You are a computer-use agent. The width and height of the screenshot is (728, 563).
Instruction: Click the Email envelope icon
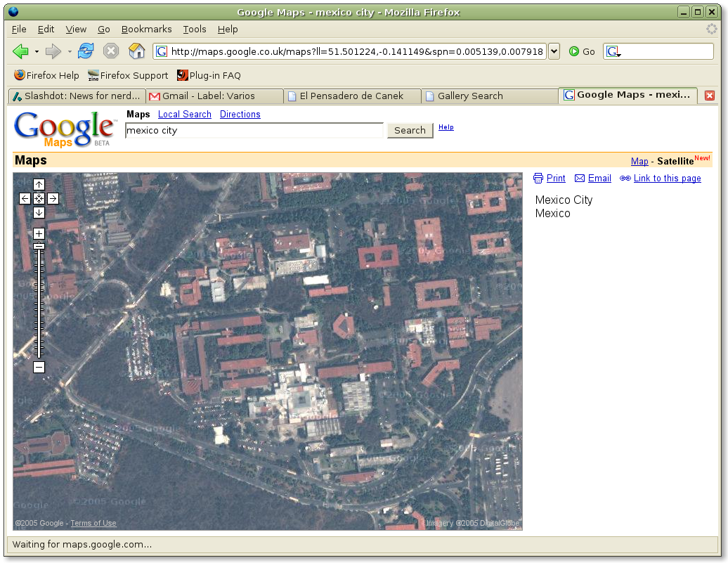point(580,179)
